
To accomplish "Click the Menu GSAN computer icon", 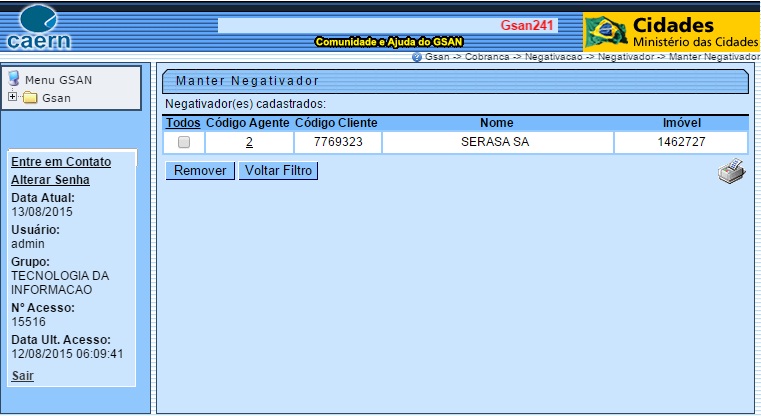I will [x=14, y=79].
